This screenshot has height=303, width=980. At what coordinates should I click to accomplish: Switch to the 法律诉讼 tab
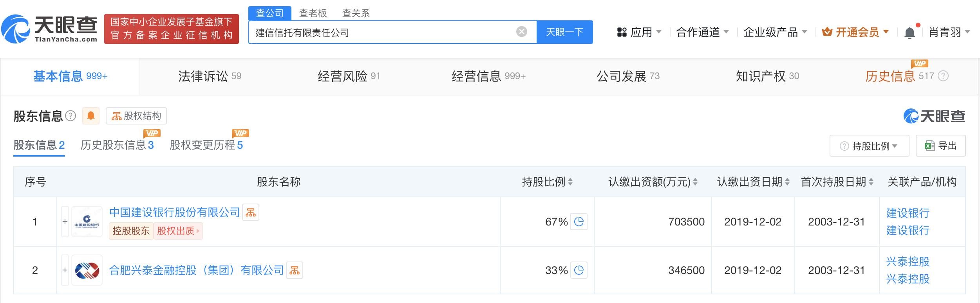coord(210,76)
